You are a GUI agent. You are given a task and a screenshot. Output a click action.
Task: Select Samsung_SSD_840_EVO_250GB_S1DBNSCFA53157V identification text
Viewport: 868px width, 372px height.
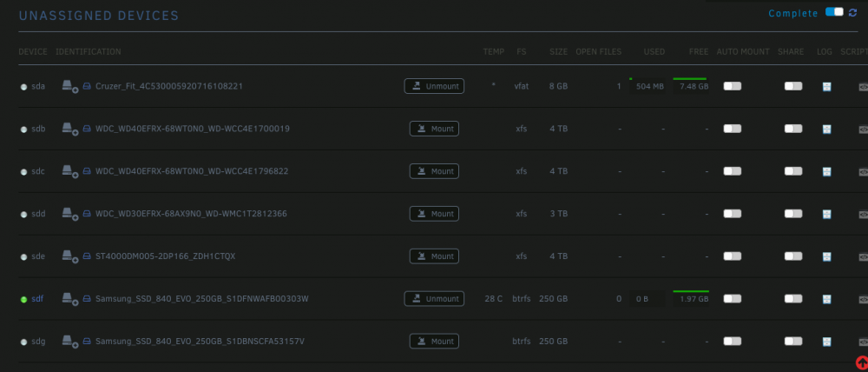[200, 342]
